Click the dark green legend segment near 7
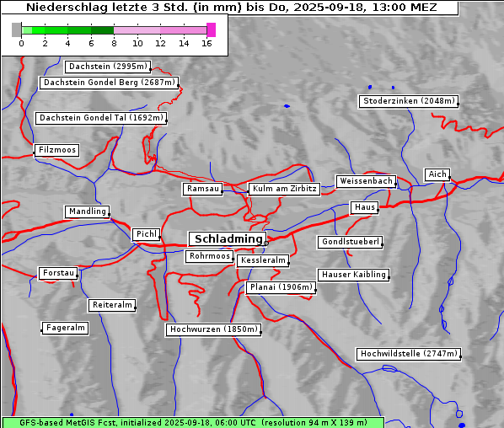Viewport: 504px width, 428px height. coord(102,30)
